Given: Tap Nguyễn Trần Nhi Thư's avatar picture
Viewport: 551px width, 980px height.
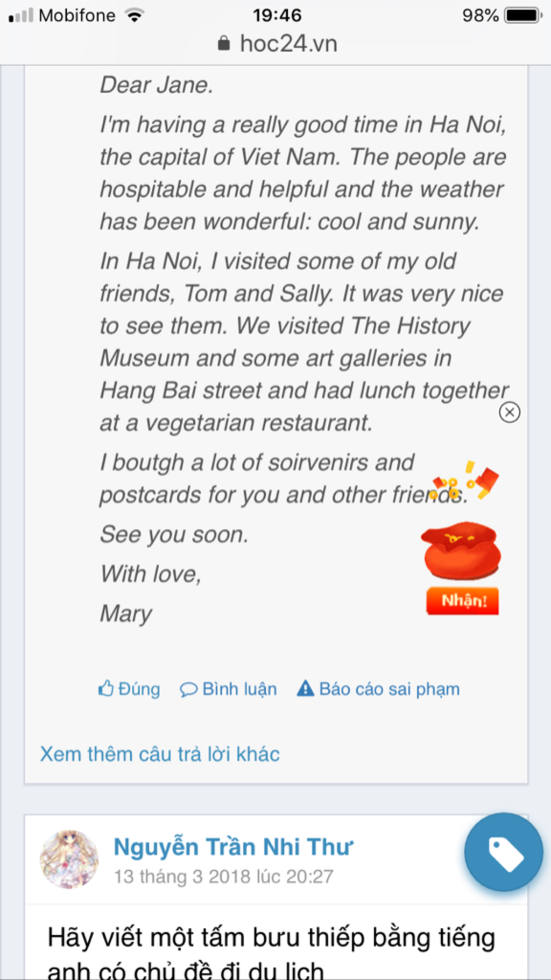Looking at the screenshot, I should (x=69, y=859).
